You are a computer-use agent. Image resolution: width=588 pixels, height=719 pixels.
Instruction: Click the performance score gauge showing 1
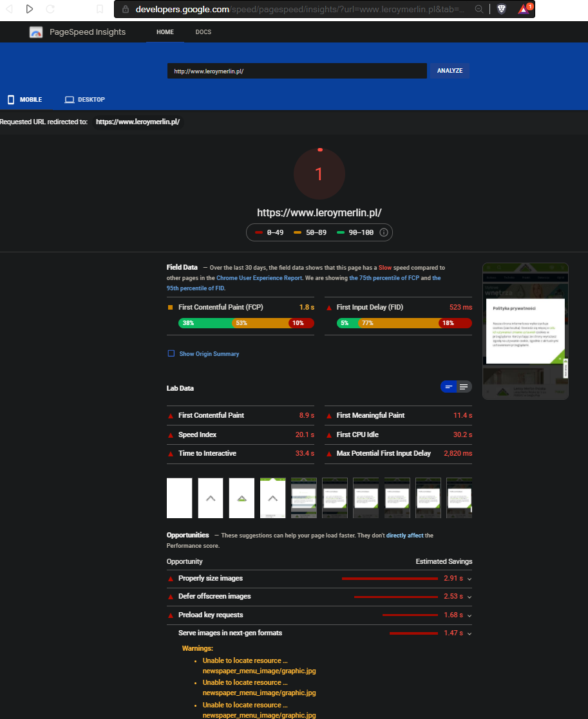319,174
